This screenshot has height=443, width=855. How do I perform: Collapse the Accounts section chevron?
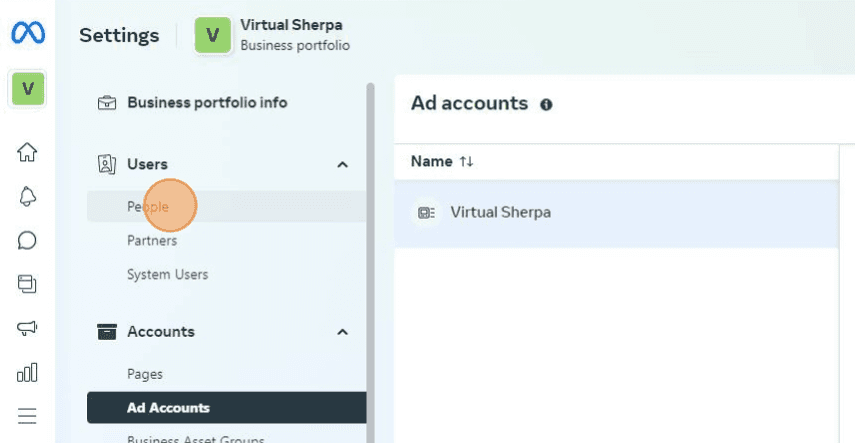pos(342,332)
